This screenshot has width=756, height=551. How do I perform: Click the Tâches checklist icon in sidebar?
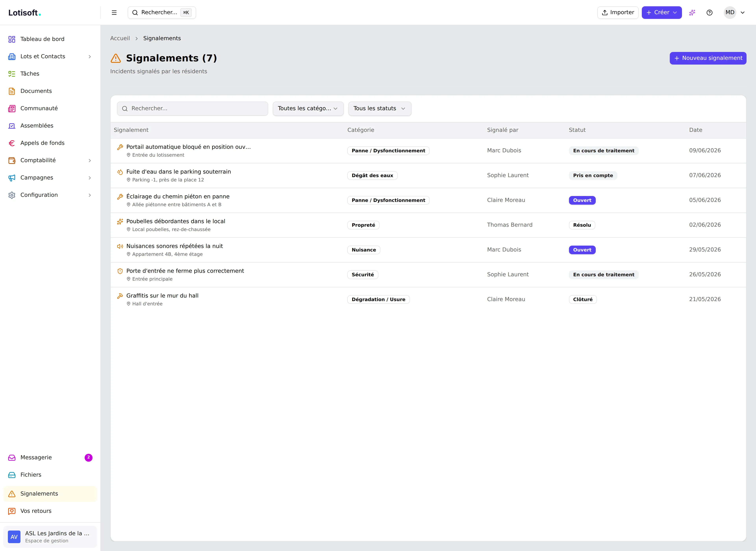point(12,74)
